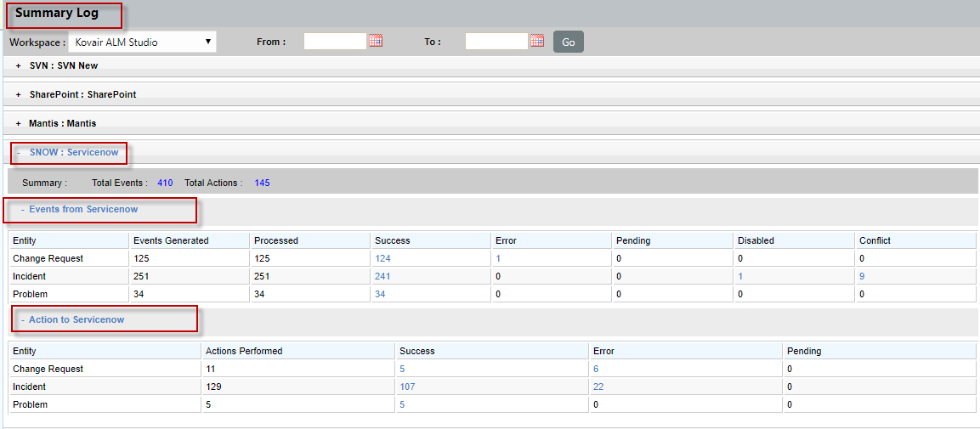
Task: Open Incident events success count 241
Action: (382, 276)
